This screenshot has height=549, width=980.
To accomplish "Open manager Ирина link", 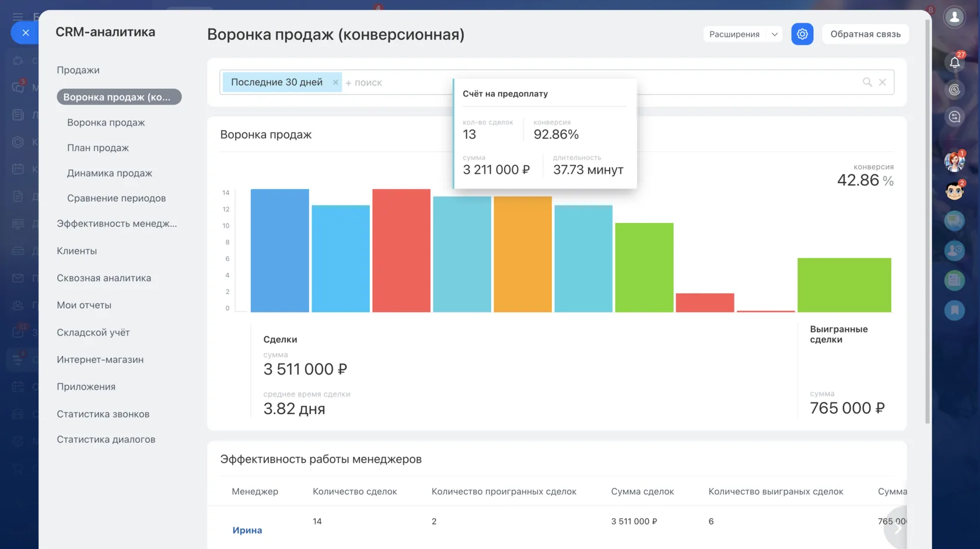I will coord(247,530).
